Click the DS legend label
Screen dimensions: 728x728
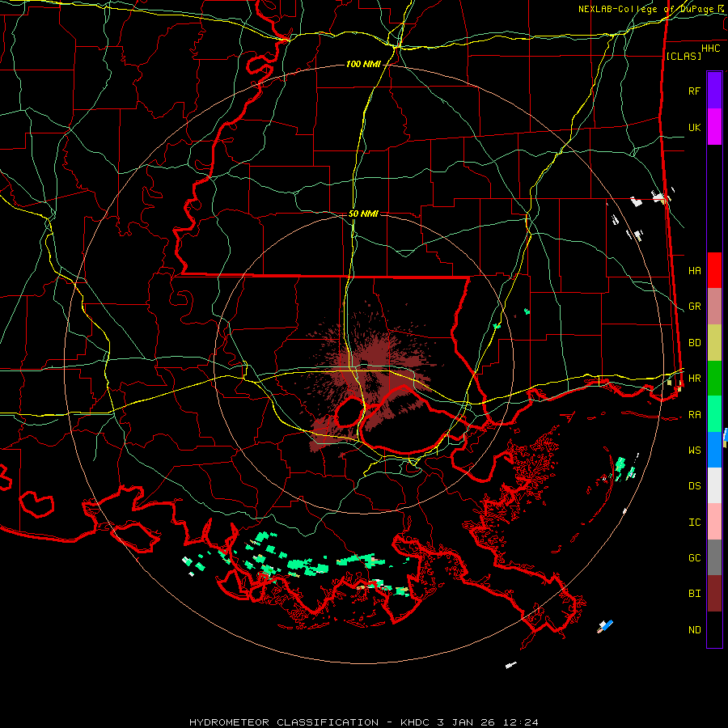point(694,486)
